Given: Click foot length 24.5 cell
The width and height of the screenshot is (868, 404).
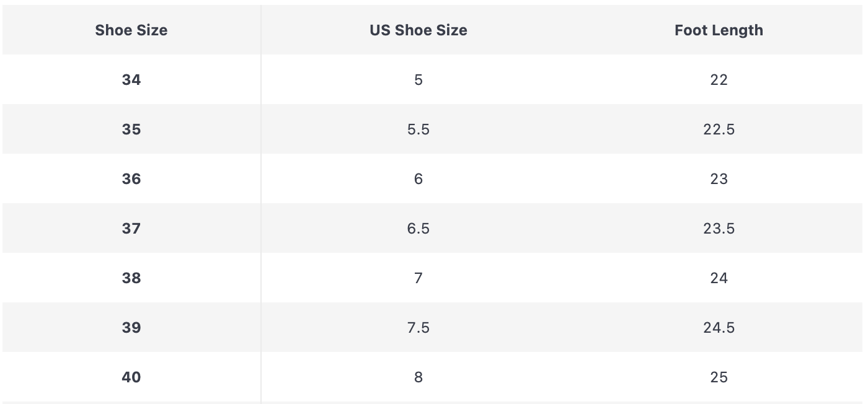Looking at the screenshot, I should click(719, 327).
